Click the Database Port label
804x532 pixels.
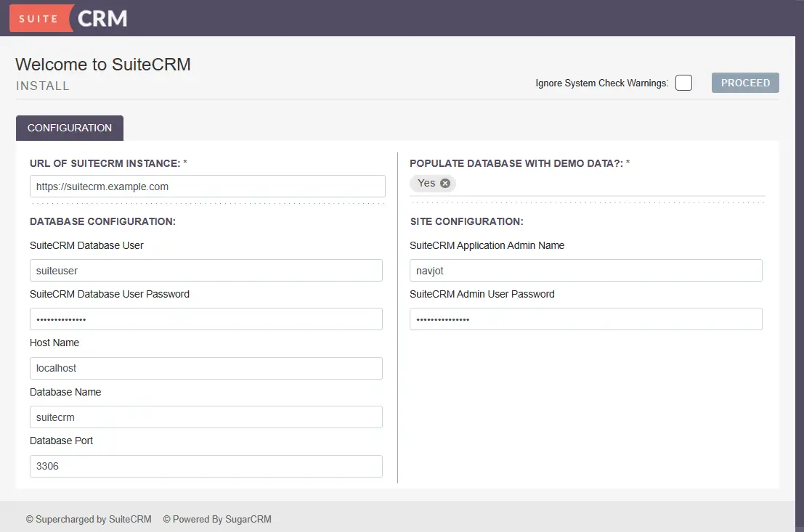(x=62, y=441)
